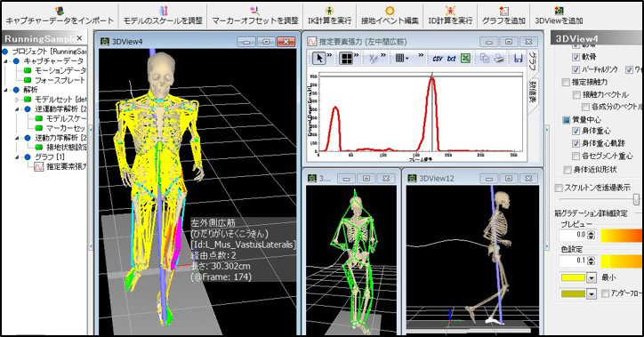Uncheck 軟骨 checkbox

[x=576, y=57]
